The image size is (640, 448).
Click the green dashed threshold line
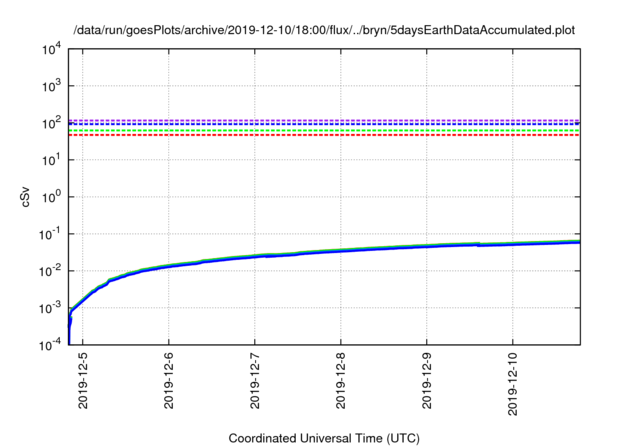pos(324,130)
